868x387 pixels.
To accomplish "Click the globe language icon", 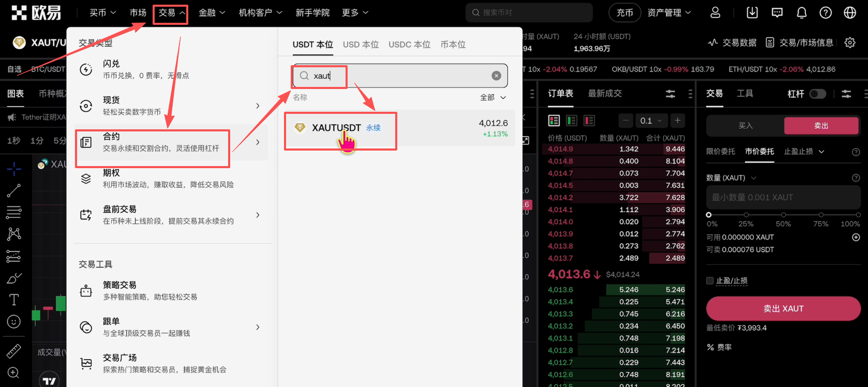I will [x=850, y=13].
